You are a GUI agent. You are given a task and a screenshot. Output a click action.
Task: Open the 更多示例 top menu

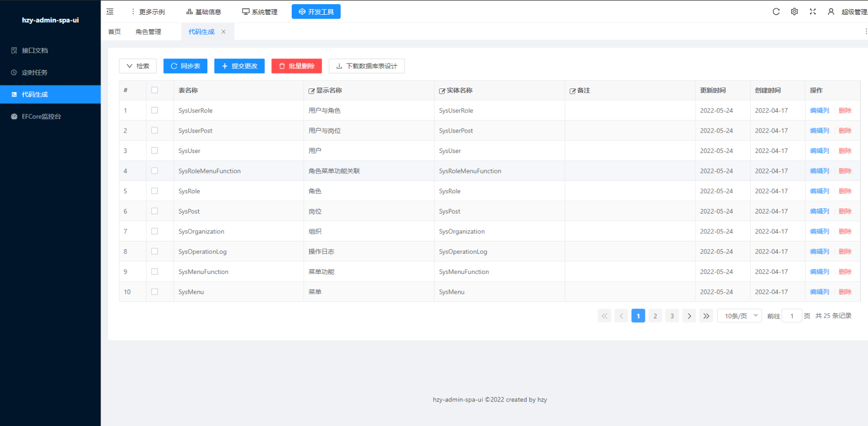[x=148, y=12]
